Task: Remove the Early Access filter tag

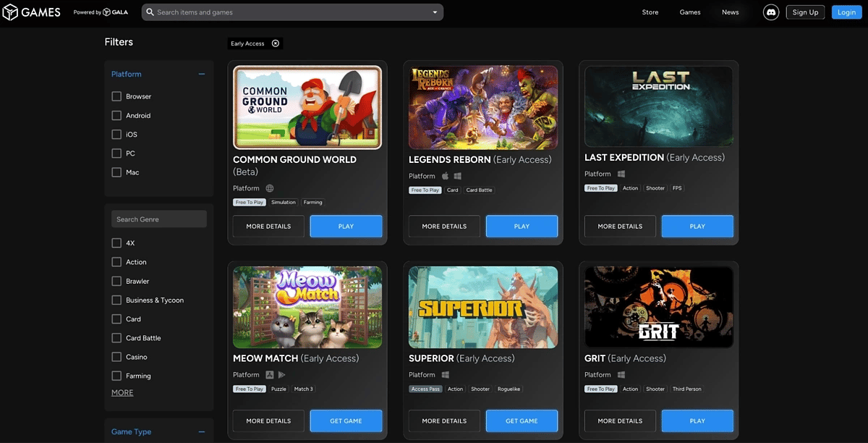Action: [276, 43]
